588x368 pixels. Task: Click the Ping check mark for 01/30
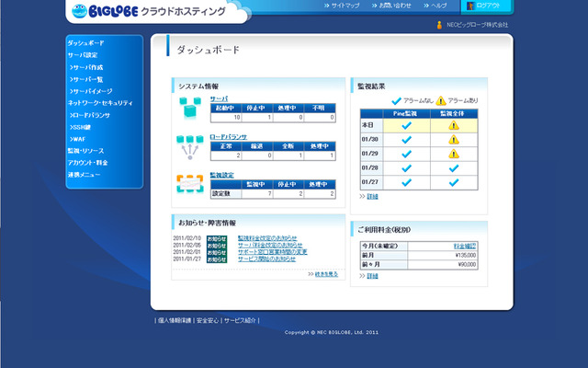click(406, 139)
